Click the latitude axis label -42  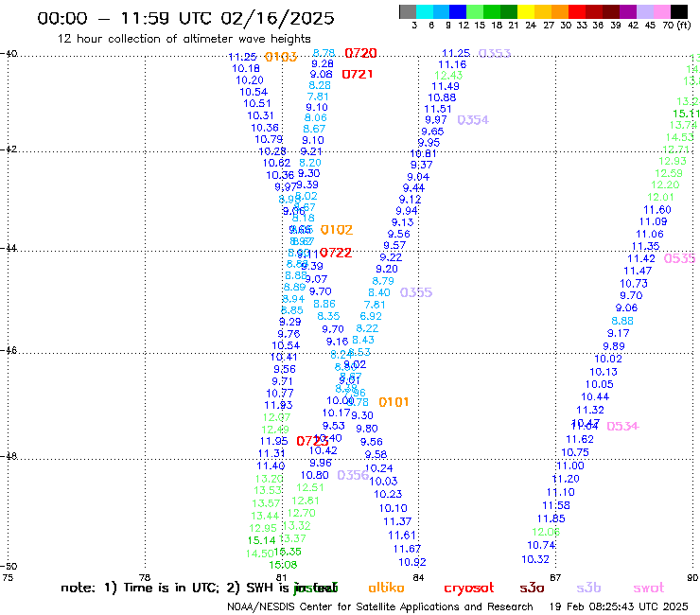(x=9, y=149)
